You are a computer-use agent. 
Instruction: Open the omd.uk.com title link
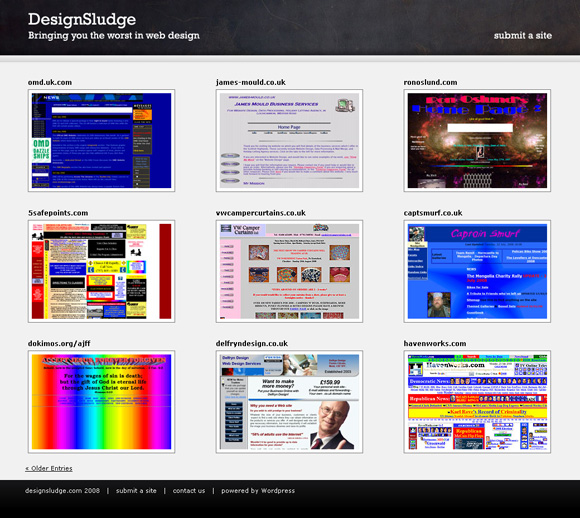50,82
